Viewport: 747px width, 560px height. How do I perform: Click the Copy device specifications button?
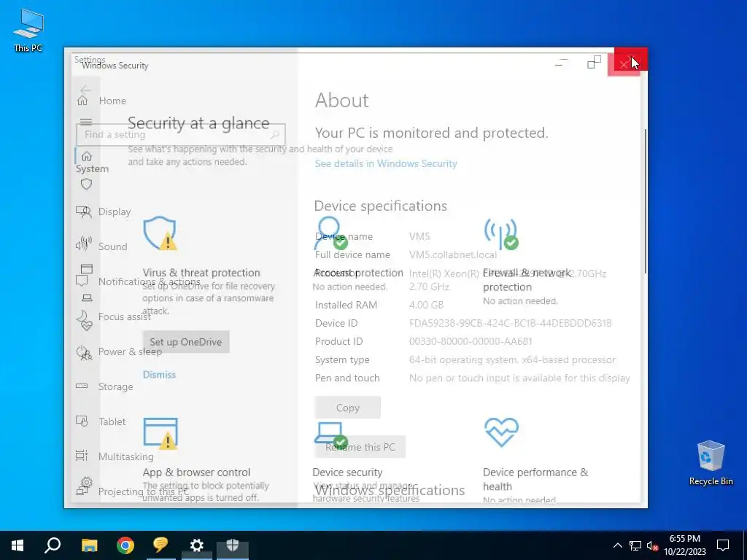348,408
